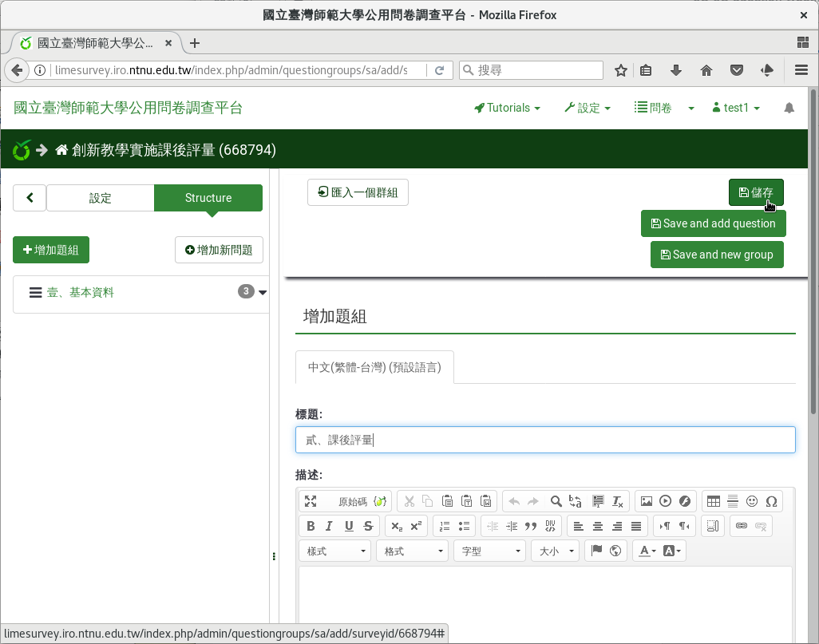Open the background color picker
This screenshot has height=644, width=819.
(x=672, y=551)
